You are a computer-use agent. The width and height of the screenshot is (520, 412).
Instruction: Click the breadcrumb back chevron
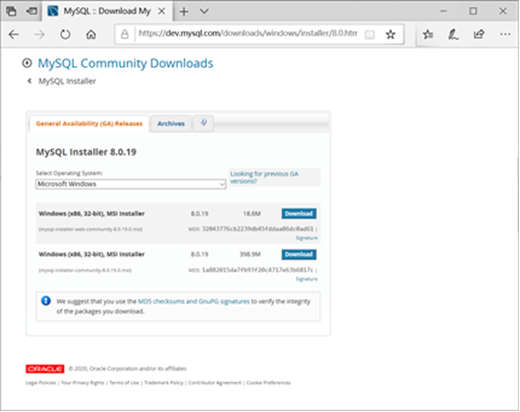[x=30, y=81]
